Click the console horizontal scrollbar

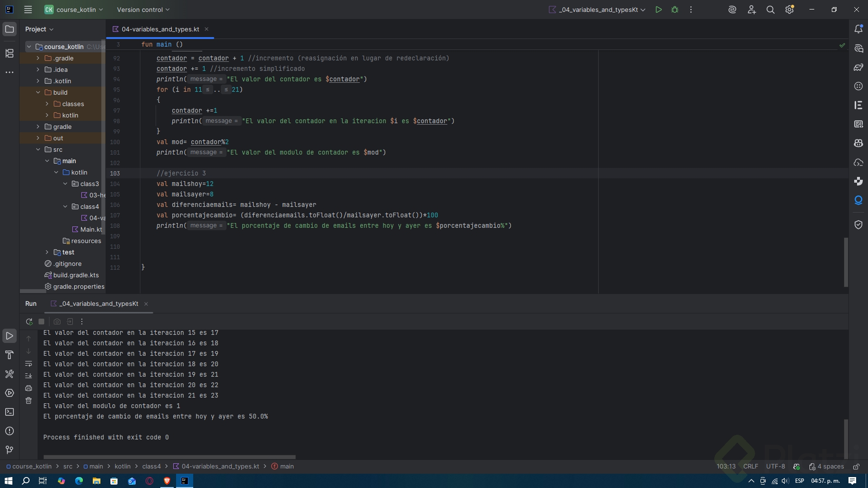pos(169,457)
